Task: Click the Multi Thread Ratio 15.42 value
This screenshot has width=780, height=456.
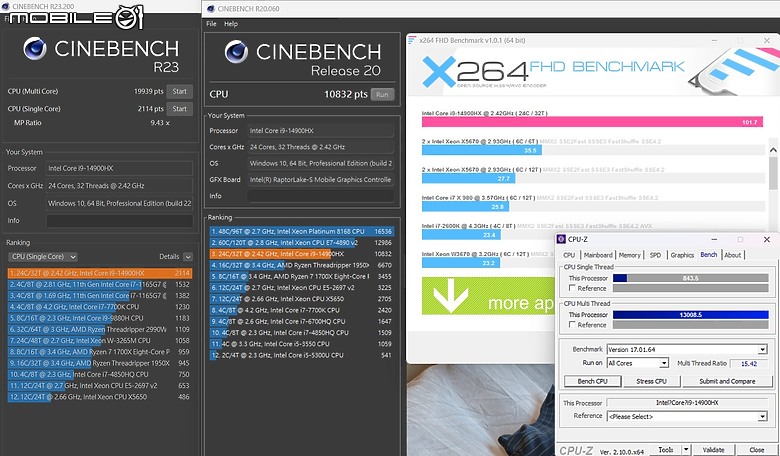Action: [749, 364]
